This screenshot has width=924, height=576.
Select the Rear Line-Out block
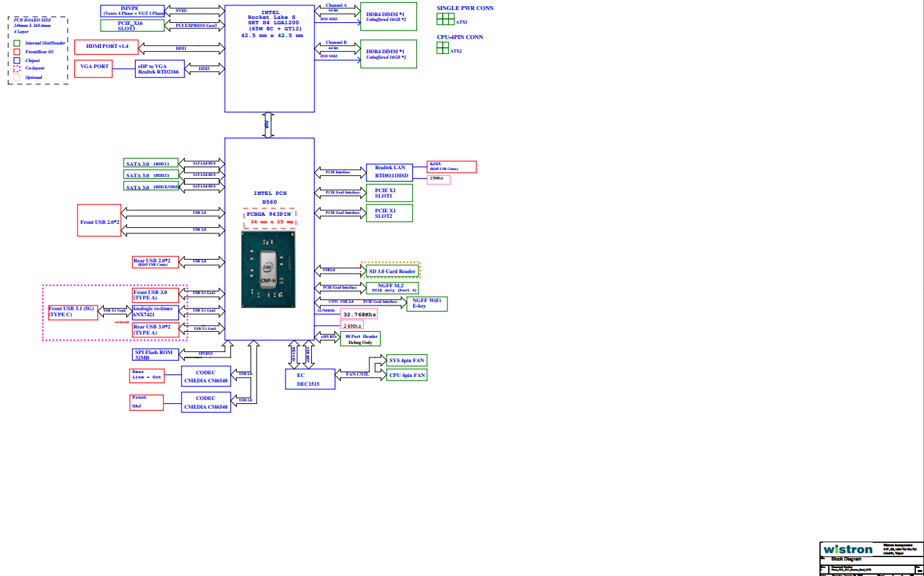coord(147,375)
